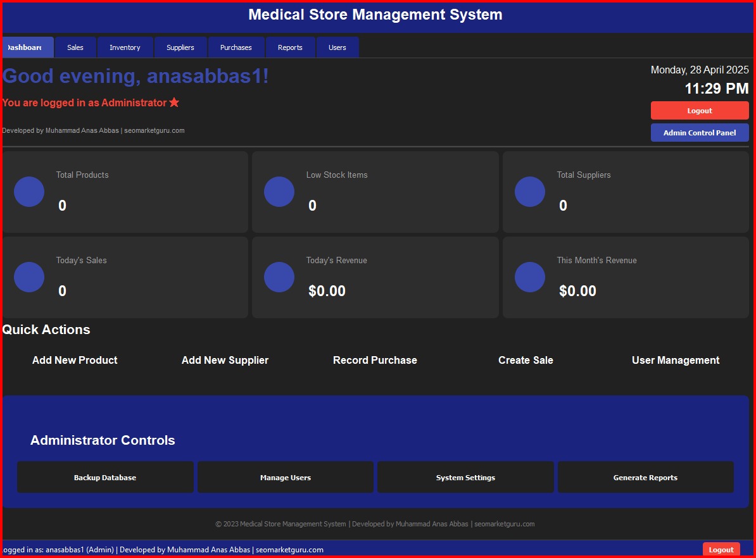Screen dimensions: 756x558
Task: Click the Low Stock Items label
Action: point(337,175)
